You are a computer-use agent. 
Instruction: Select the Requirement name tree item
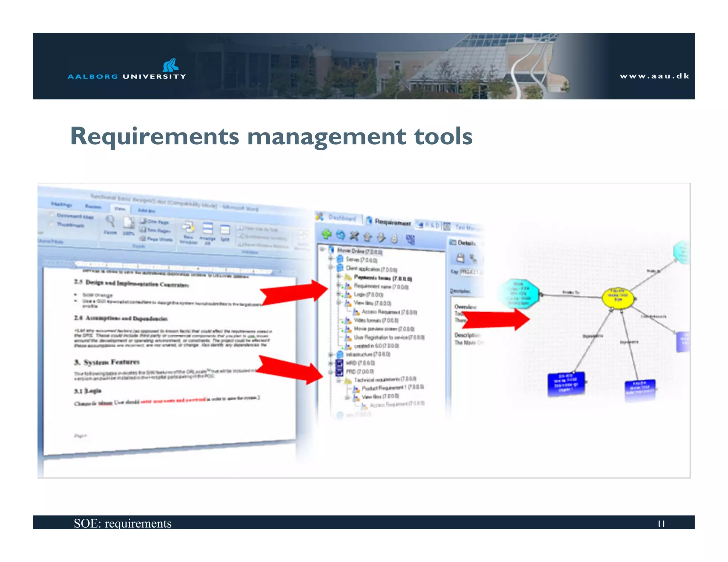[381, 286]
